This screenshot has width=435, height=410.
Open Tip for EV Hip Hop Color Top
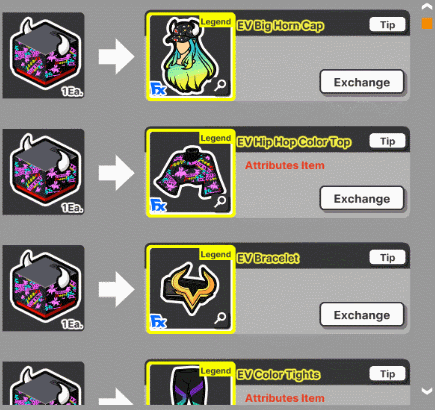tap(388, 141)
